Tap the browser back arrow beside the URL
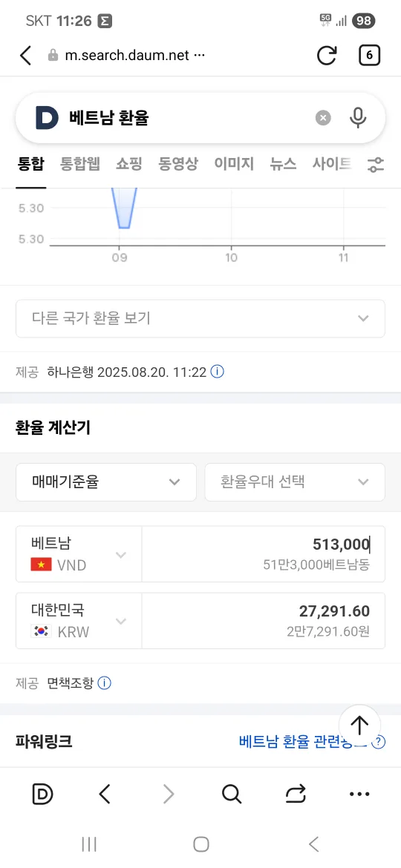The width and height of the screenshot is (401, 868). [25, 56]
